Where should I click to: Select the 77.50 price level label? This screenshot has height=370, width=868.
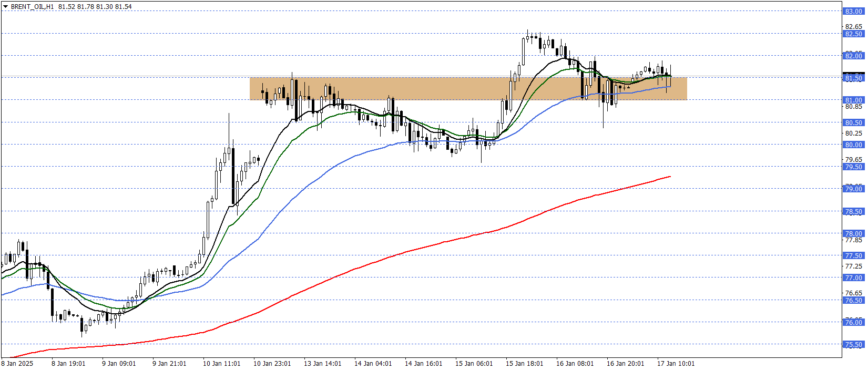pyautogui.click(x=853, y=256)
